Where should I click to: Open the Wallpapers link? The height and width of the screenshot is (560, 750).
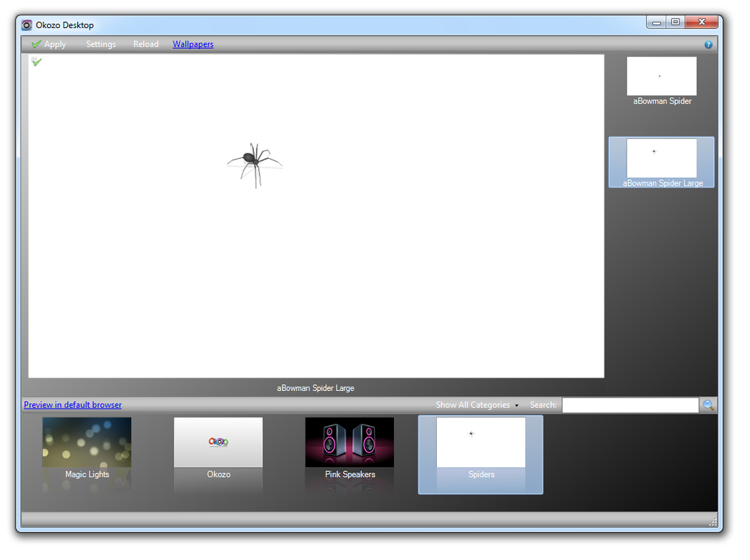[193, 45]
